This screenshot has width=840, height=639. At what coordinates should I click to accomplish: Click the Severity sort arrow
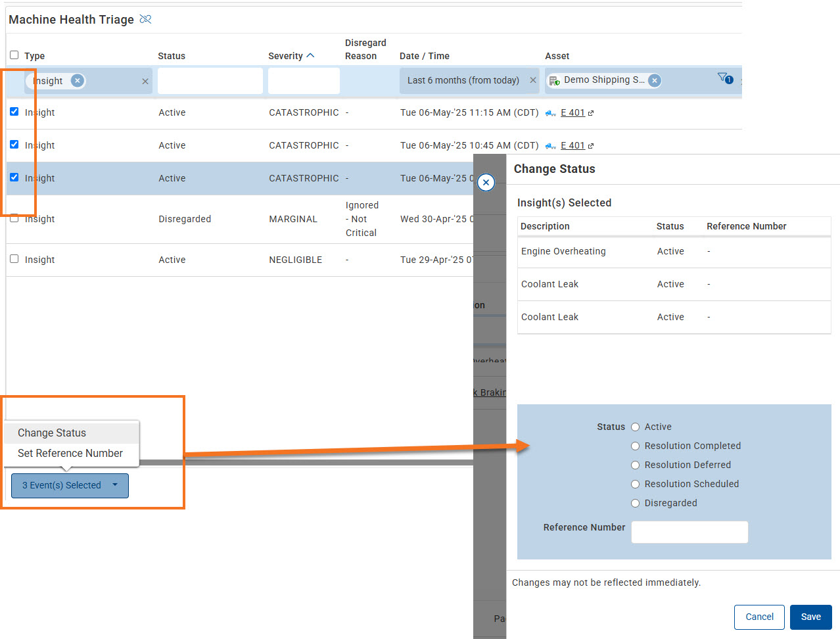pos(310,56)
